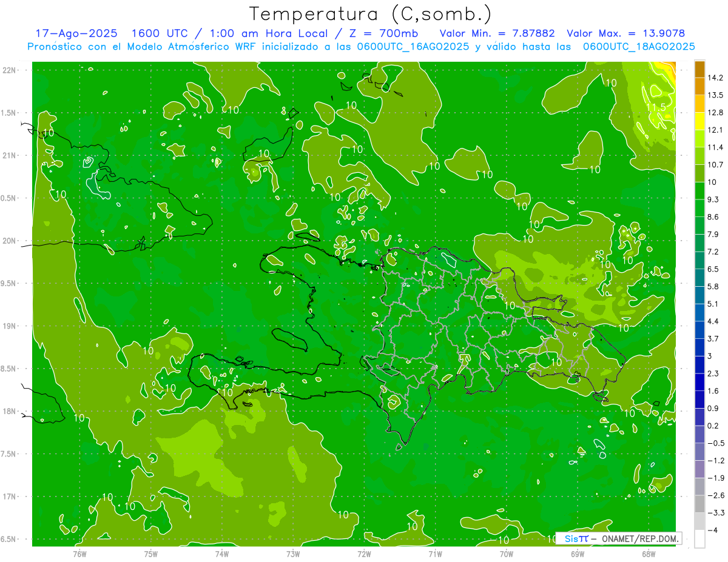Click the "75W" longitude axis label
728x562 pixels.
(x=150, y=554)
